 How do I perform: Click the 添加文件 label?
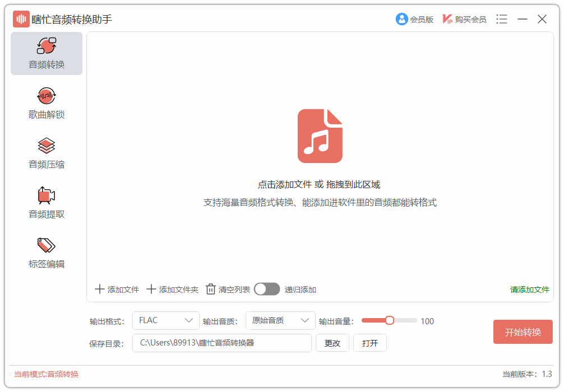[x=123, y=290]
